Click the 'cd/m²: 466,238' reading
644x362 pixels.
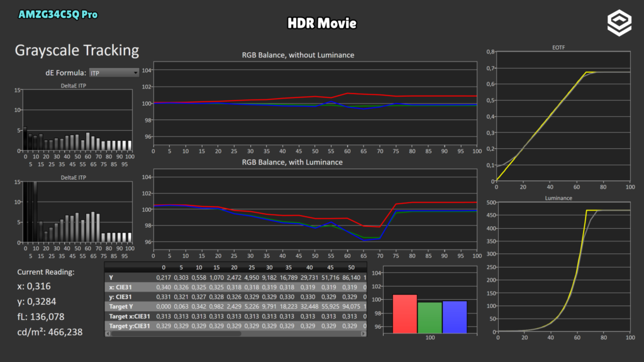[x=50, y=332]
